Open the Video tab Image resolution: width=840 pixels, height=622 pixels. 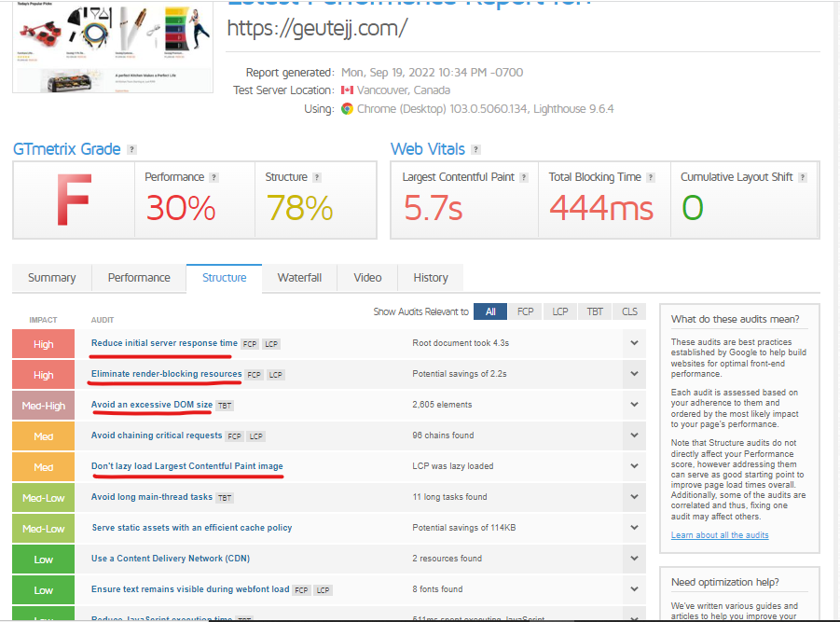coord(367,278)
